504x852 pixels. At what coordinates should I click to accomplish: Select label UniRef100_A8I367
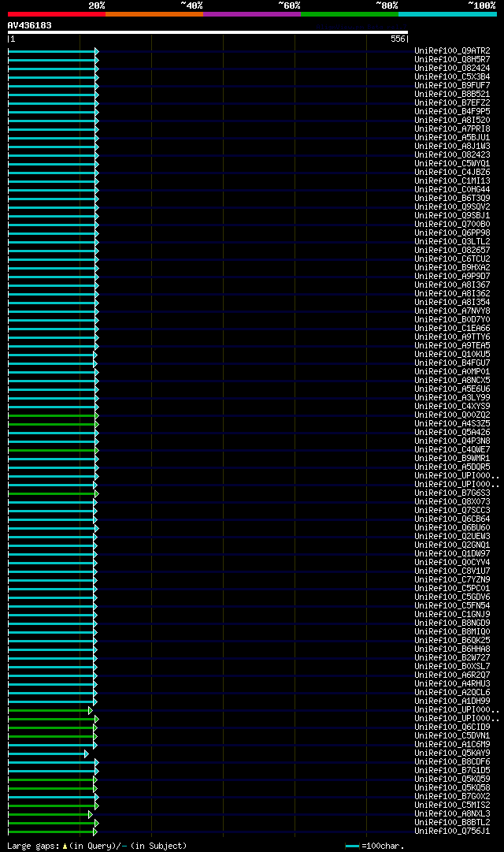coord(452,286)
